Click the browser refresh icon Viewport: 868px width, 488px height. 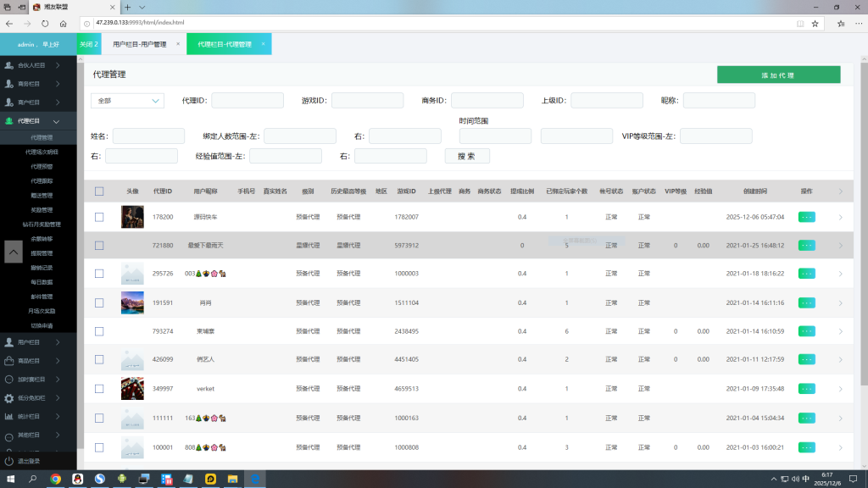tap(45, 24)
